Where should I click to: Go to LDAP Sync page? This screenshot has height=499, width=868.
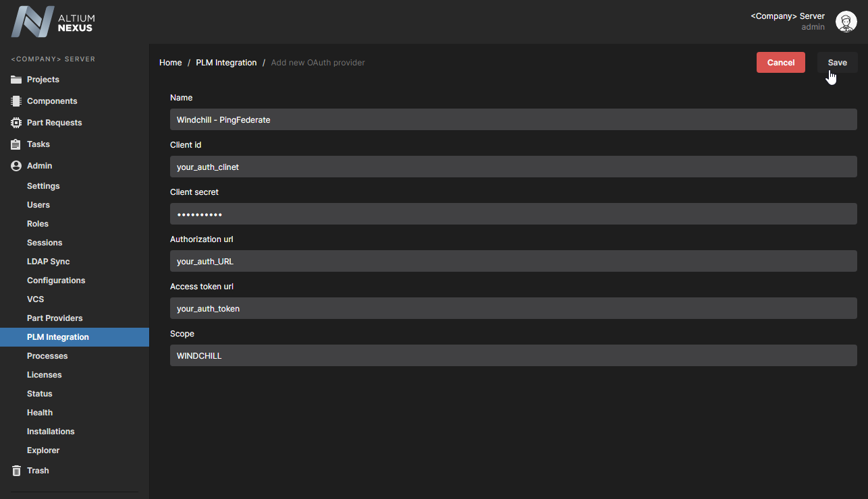(48, 262)
